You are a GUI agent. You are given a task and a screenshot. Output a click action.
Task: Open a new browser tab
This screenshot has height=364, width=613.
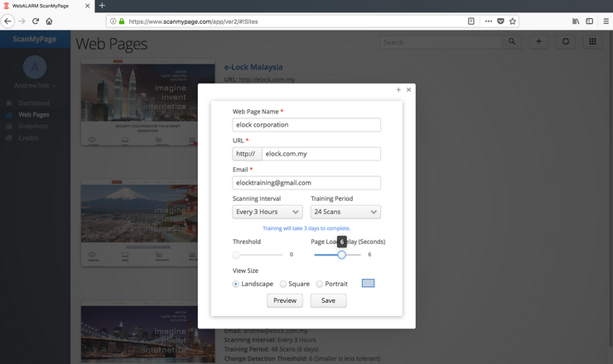[x=102, y=6]
